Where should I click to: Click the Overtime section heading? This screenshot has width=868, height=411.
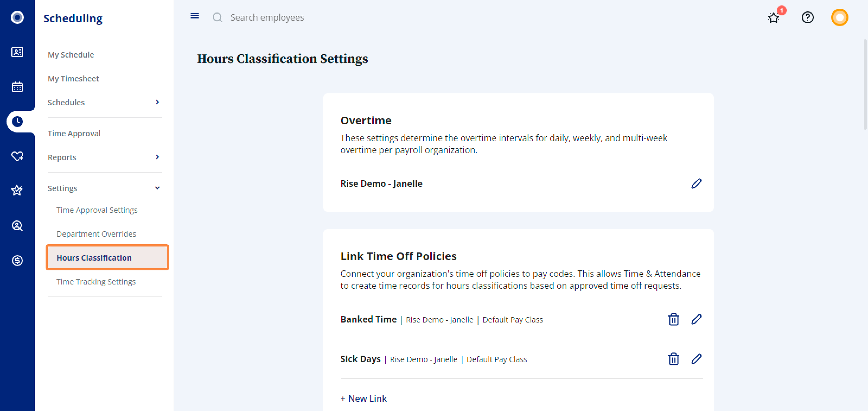[366, 120]
